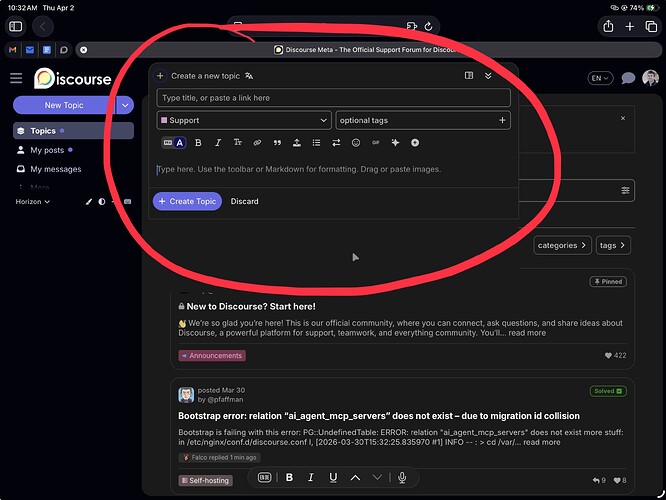Open the user avatar menu in header
The width and height of the screenshot is (666, 500).
tap(650, 78)
